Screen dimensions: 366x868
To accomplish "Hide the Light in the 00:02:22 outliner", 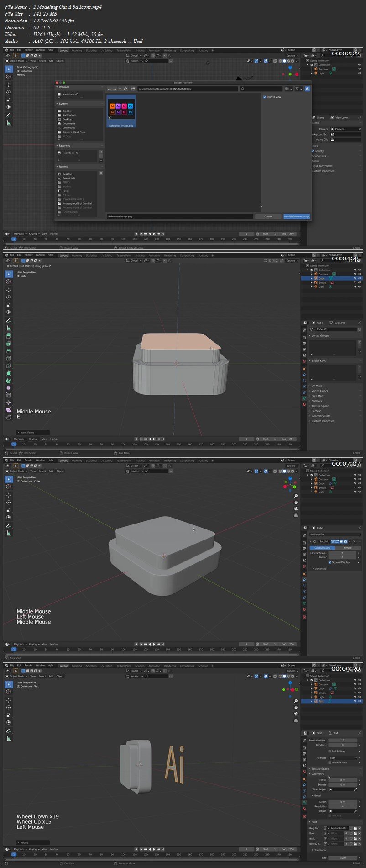I will click(x=359, y=73).
